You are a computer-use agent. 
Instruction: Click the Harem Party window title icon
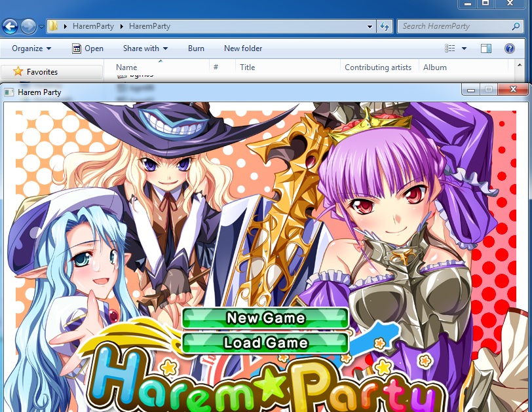coord(9,92)
